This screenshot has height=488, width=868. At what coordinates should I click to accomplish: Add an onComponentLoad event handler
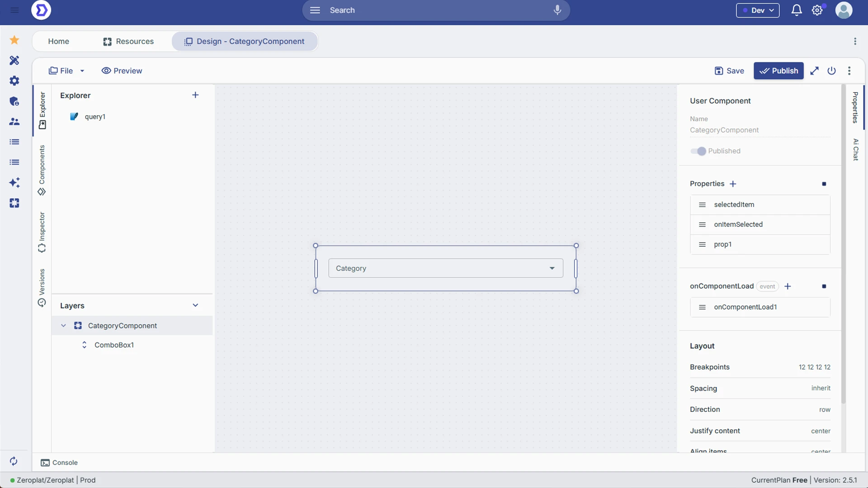coord(788,286)
